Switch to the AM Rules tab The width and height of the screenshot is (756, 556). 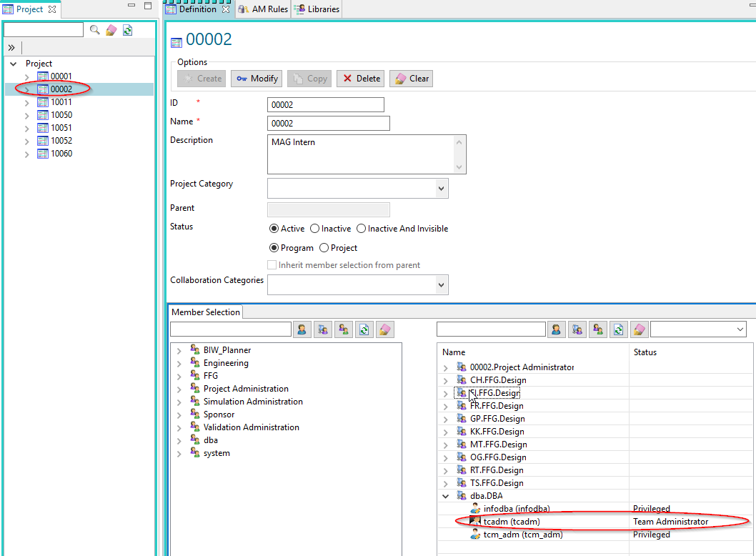coord(264,9)
